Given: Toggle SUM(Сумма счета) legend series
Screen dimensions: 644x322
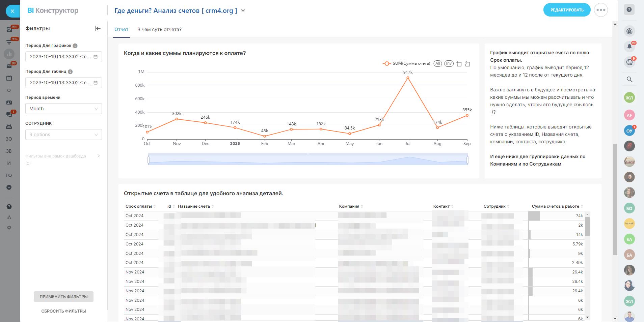Looking at the screenshot, I should (x=406, y=63).
